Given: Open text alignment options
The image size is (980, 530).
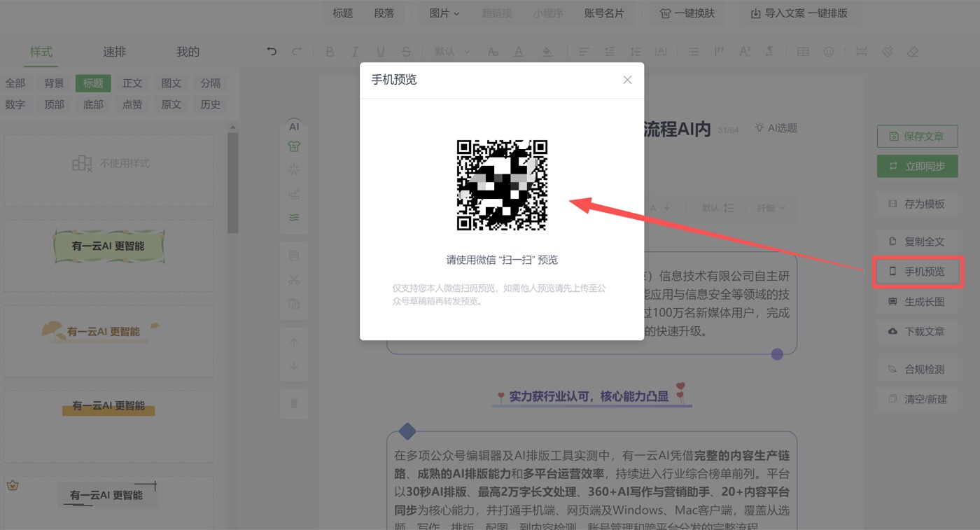Looking at the screenshot, I should click(583, 52).
